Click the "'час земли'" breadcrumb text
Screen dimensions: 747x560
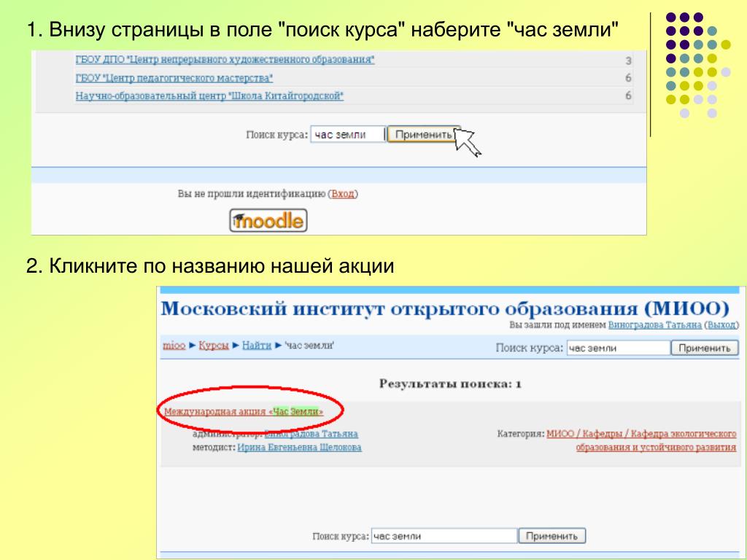click(x=309, y=345)
